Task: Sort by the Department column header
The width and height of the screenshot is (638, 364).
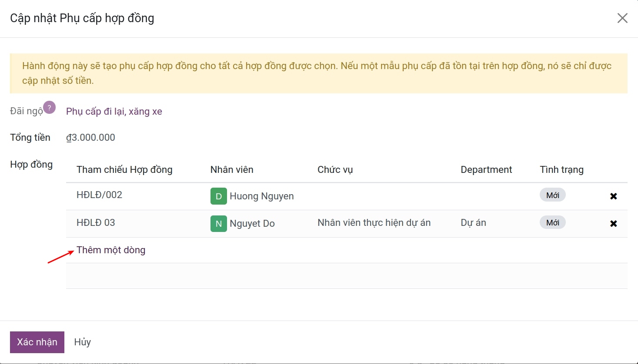Action: (486, 170)
